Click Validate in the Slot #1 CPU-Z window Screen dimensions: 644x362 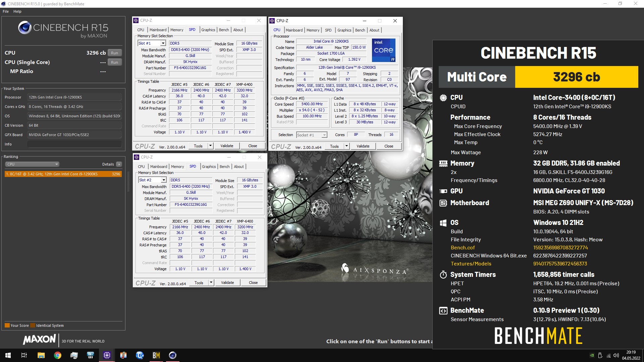pyautogui.click(x=227, y=146)
